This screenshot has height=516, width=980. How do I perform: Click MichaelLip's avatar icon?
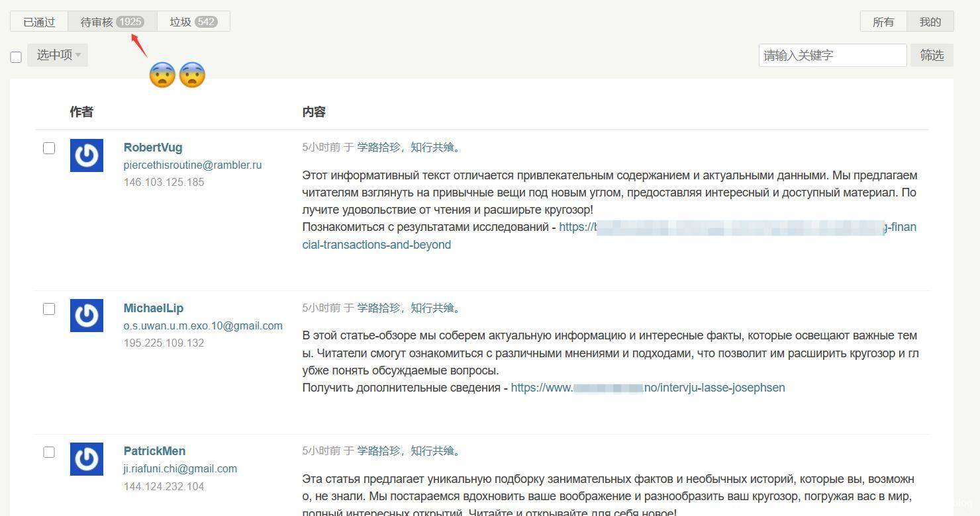(87, 316)
